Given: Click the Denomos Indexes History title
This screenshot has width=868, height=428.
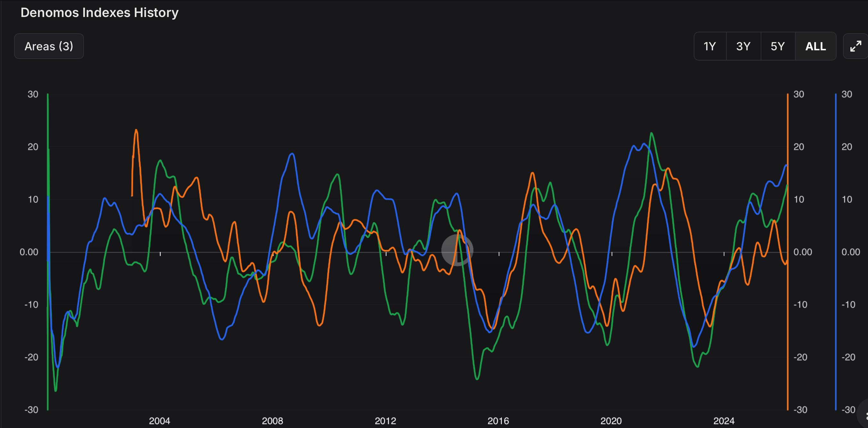Looking at the screenshot, I should (x=99, y=12).
